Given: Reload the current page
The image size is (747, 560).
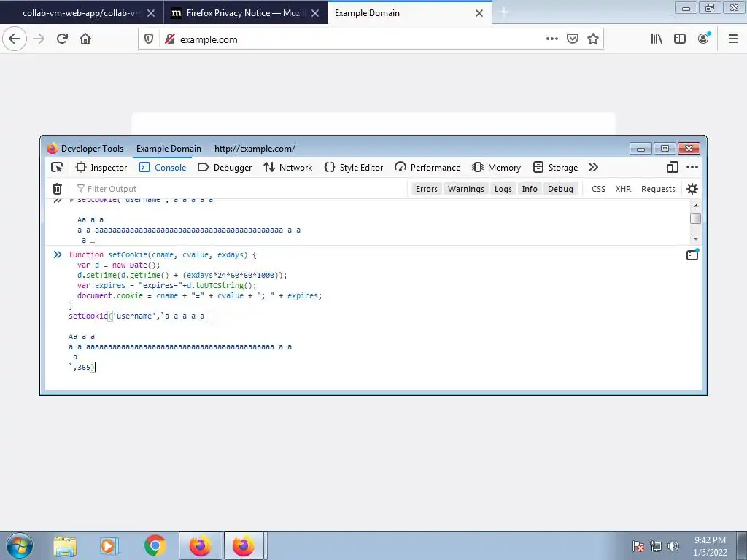Looking at the screenshot, I should [x=62, y=39].
